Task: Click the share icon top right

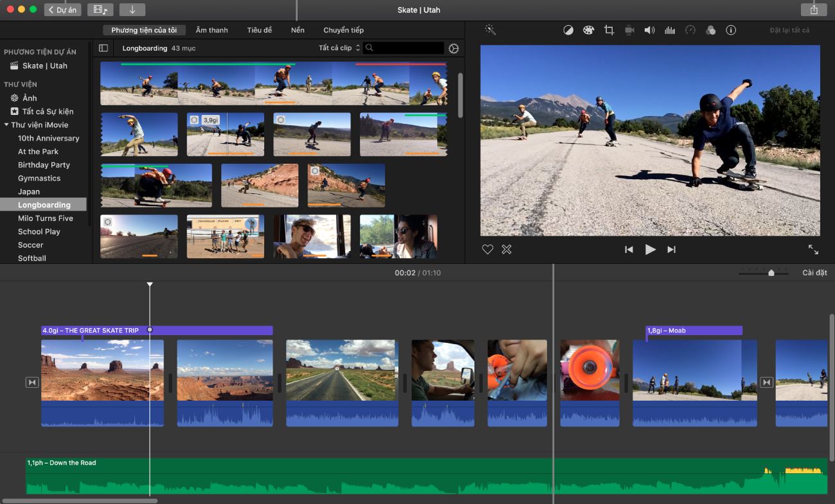Action: 814,10
